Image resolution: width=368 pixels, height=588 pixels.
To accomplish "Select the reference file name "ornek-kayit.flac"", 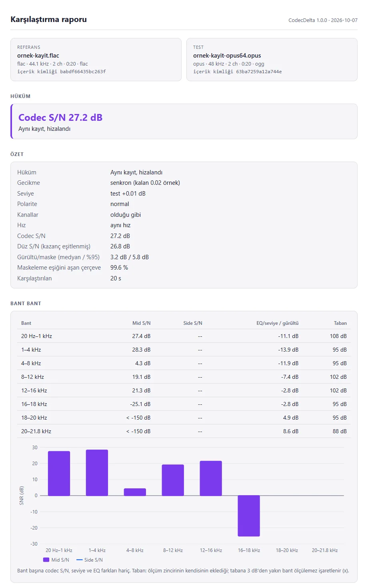I will pos(38,56).
